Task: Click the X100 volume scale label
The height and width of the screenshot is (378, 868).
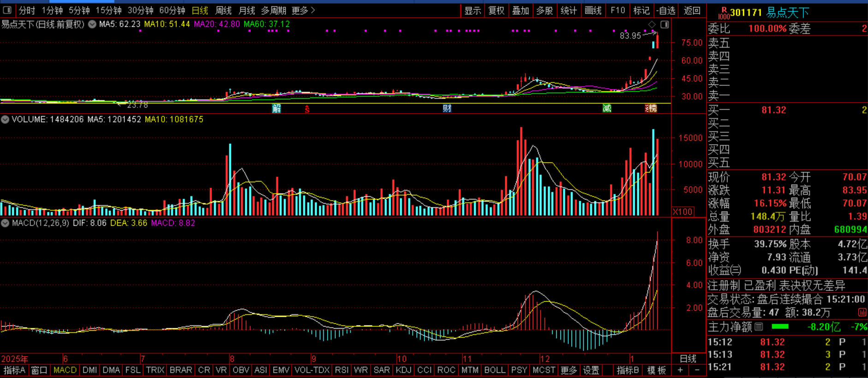Action: (x=683, y=211)
